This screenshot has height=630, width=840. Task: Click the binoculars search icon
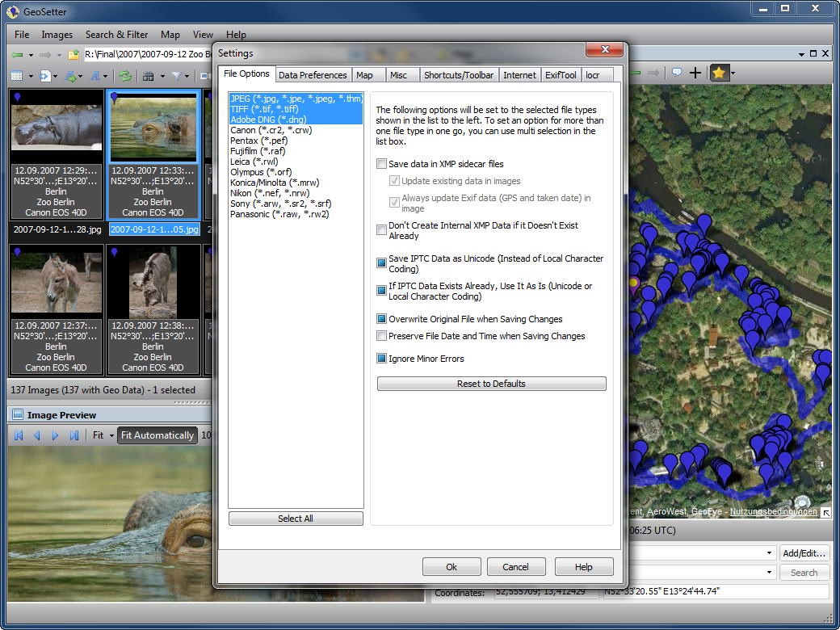tap(148, 76)
